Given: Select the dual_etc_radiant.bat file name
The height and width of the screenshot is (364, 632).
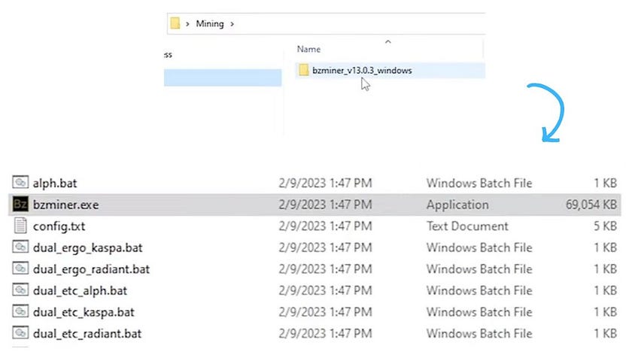Looking at the screenshot, I should (x=87, y=334).
